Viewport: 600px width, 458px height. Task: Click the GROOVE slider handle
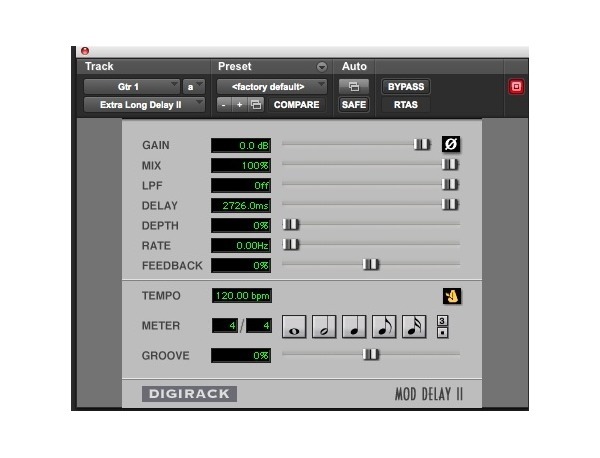click(370, 354)
